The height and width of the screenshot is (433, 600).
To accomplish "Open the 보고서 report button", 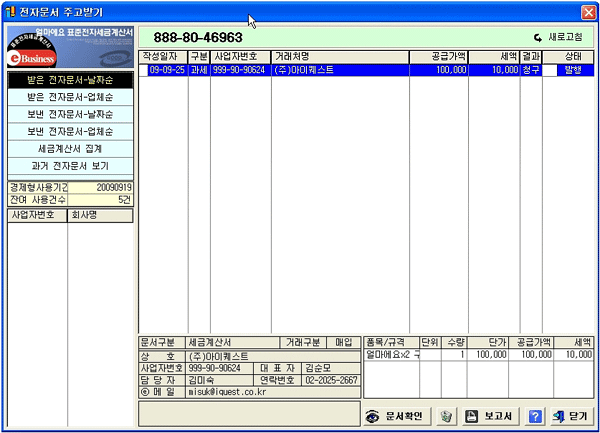I will click(487, 416).
